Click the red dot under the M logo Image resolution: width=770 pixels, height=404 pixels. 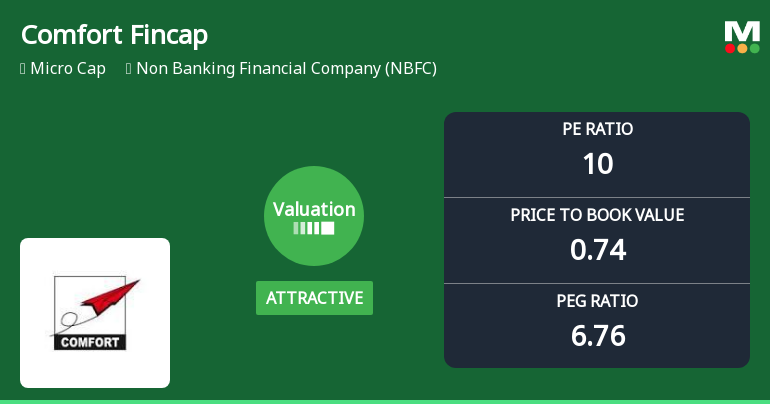click(730, 48)
